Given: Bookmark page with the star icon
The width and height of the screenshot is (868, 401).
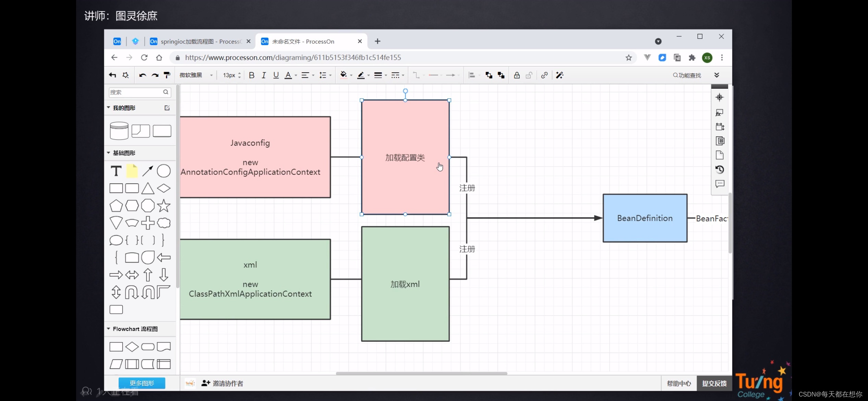Looking at the screenshot, I should 628,58.
